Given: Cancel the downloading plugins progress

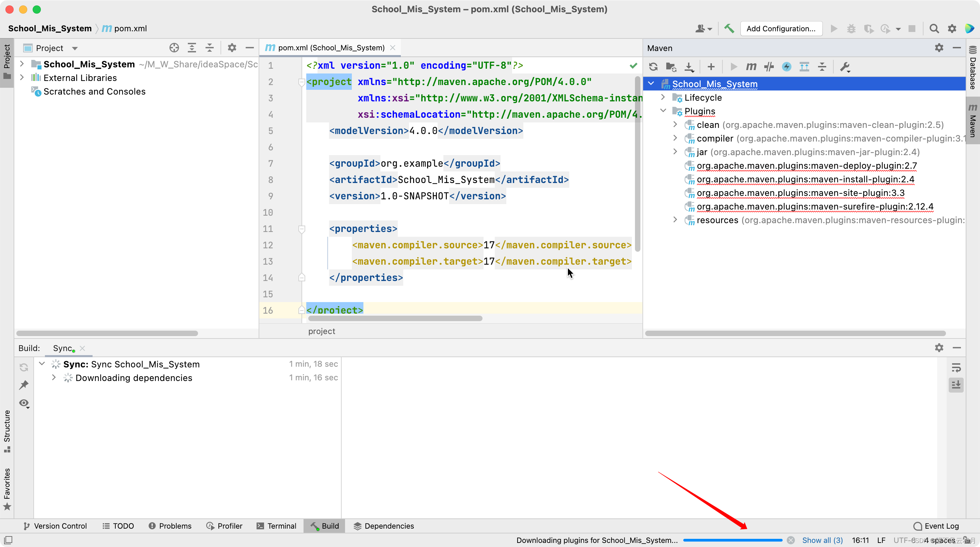Looking at the screenshot, I should coord(790,540).
